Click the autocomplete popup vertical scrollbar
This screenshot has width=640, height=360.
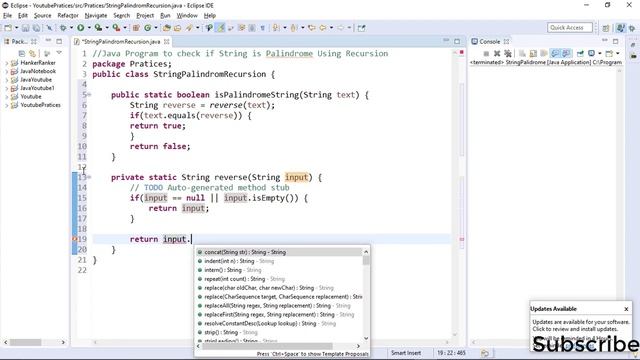(x=366, y=295)
